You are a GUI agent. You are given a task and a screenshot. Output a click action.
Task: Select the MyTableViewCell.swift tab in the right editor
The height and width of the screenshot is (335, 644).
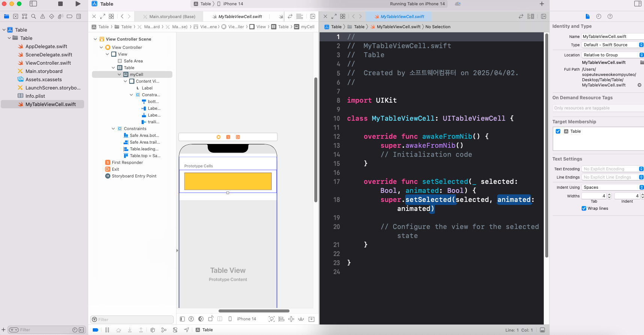pos(399,17)
